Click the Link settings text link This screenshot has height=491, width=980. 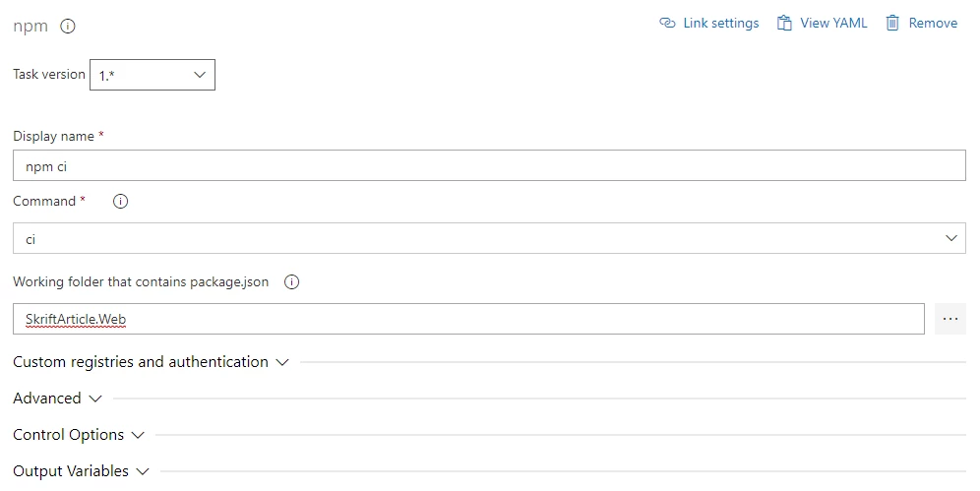coord(720,23)
